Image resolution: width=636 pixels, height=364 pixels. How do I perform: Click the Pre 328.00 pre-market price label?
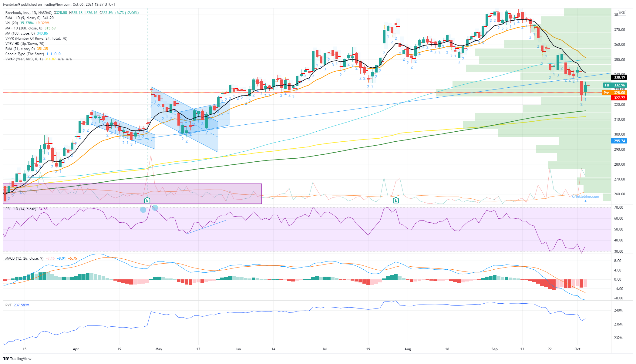tap(614, 93)
